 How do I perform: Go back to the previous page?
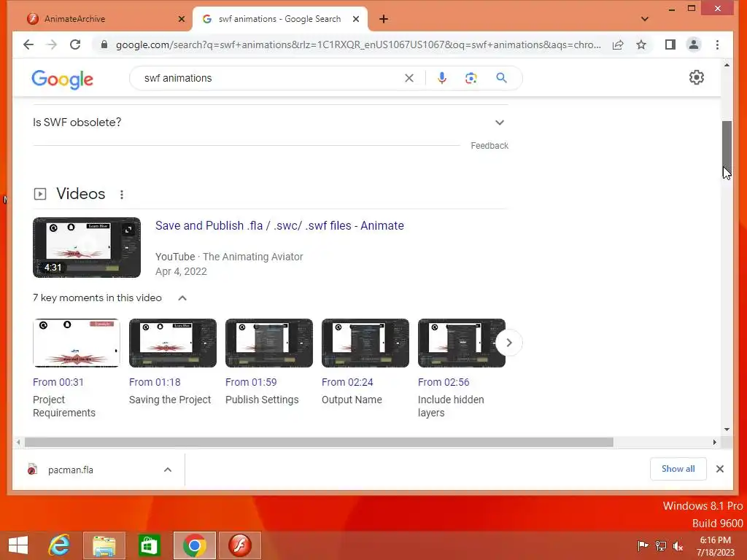coord(28,44)
